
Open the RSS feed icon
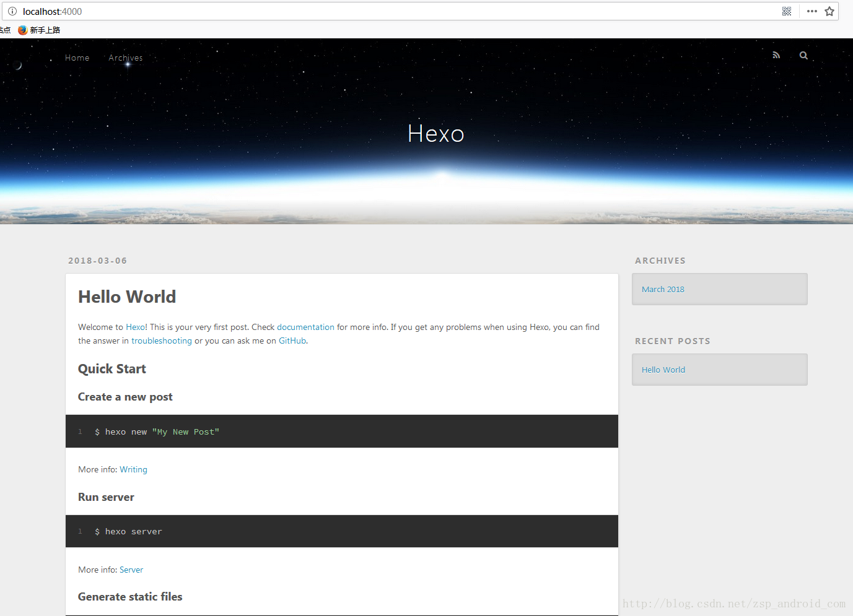776,55
